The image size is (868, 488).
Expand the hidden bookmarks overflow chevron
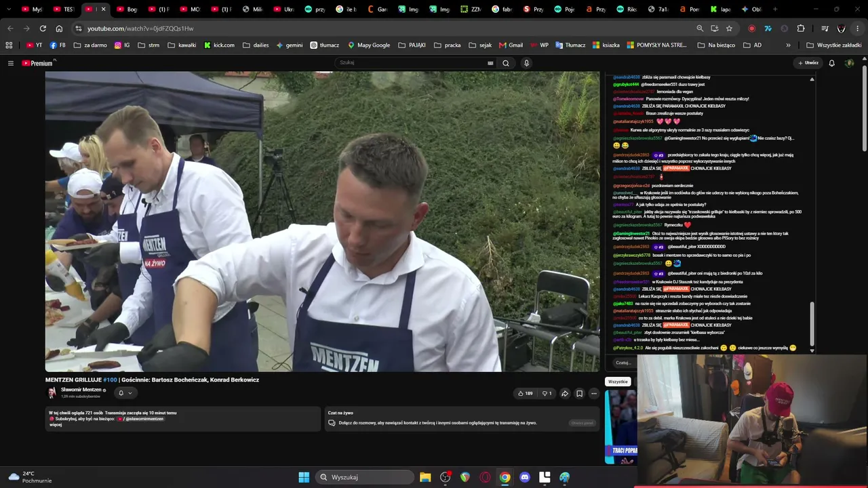pos(788,45)
